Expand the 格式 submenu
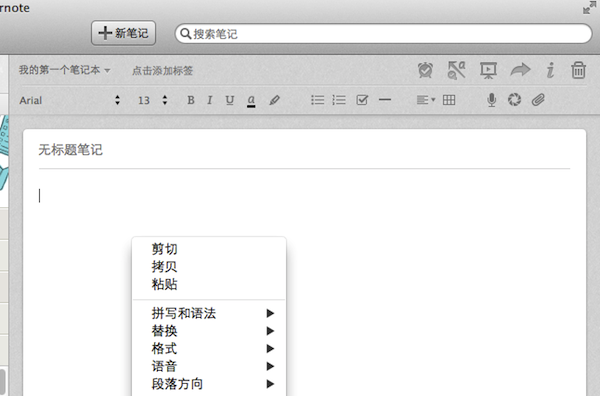Viewport: 600px width, 396px height. (209, 349)
